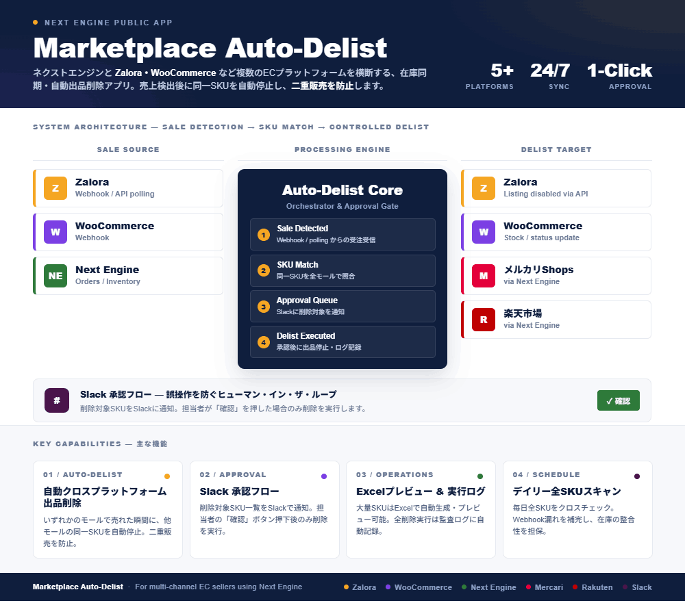Select the Sale Detected step row
The height and width of the screenshot is (616, 685).
click(342, 235)
